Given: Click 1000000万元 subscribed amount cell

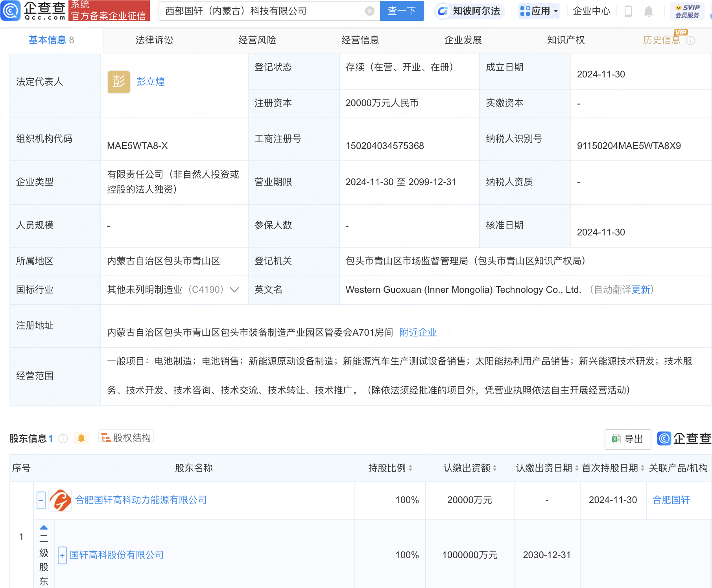Looking at the screenshot, I should (470, 555).
